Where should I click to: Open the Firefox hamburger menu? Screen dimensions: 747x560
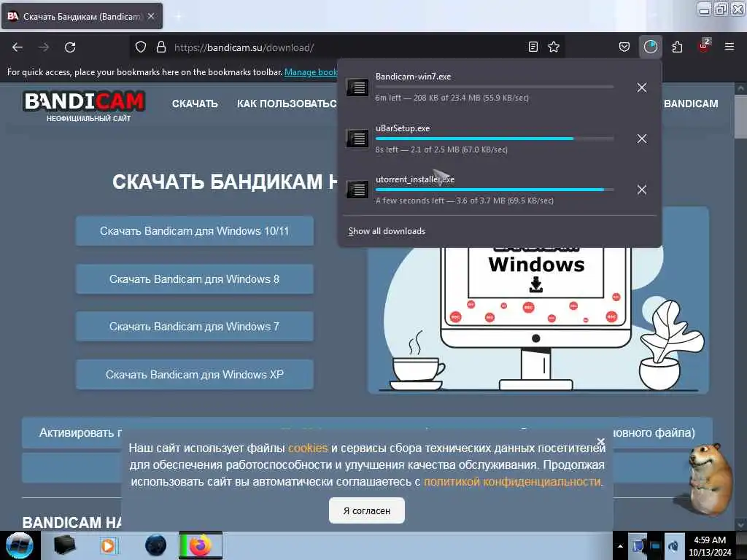(729, 47)
